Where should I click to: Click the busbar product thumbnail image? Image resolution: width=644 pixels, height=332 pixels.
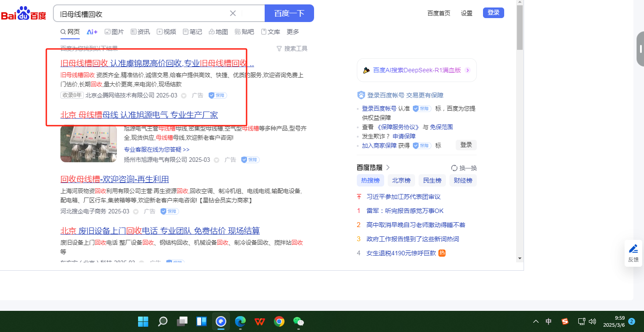pos(88,143)
